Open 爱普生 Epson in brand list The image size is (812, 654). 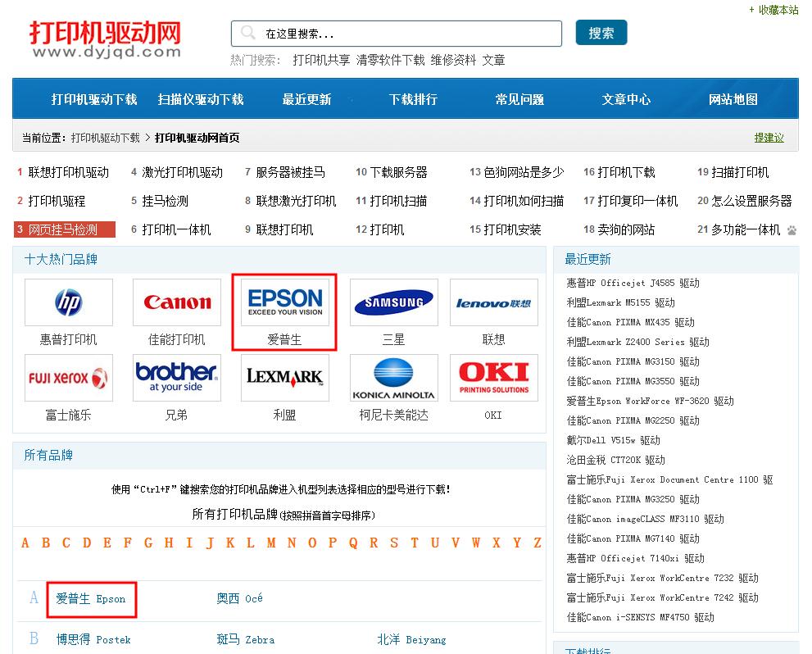coord(91,599)
